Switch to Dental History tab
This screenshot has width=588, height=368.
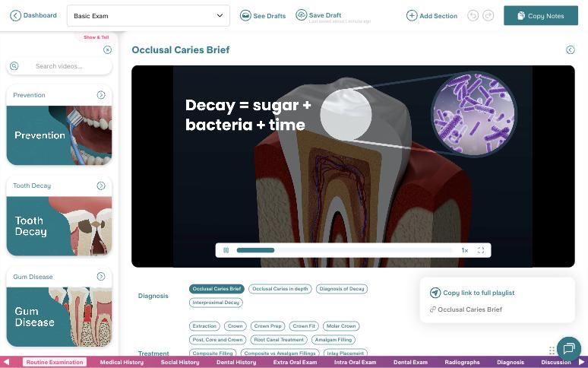pyautogui.click(x=236, y=362)
